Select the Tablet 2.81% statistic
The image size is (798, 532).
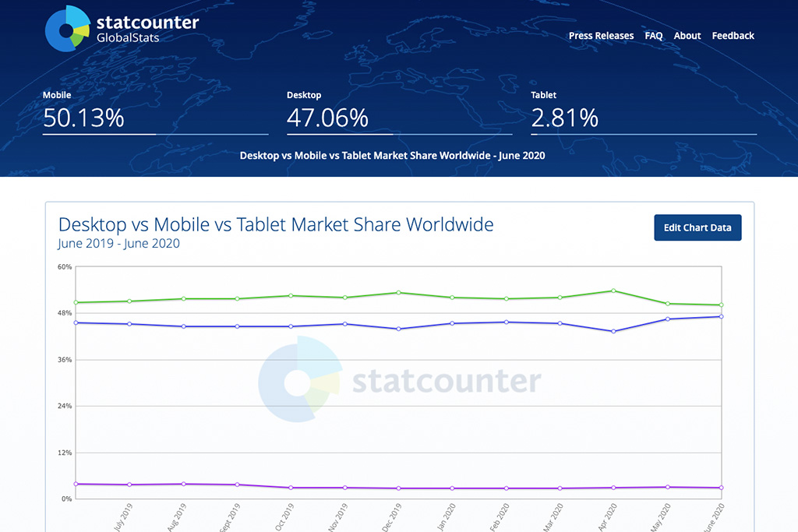pyautogui.click(x=565, y=118)
